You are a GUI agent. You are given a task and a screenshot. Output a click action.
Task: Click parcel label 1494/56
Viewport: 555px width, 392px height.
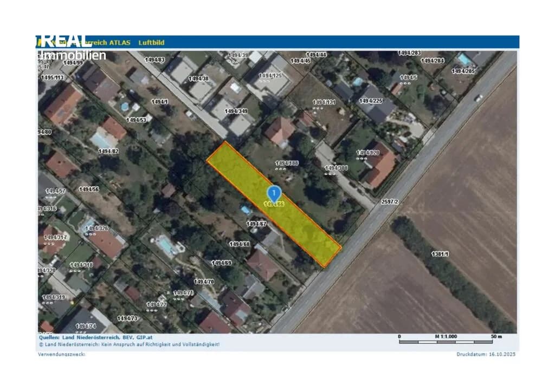89,190
